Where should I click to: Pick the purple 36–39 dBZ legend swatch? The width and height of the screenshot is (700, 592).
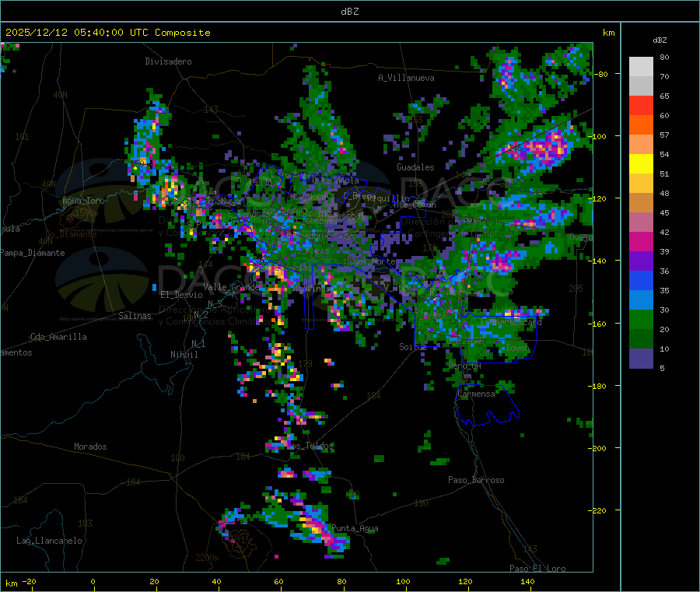pyautogui.click(x=641, y=261)
